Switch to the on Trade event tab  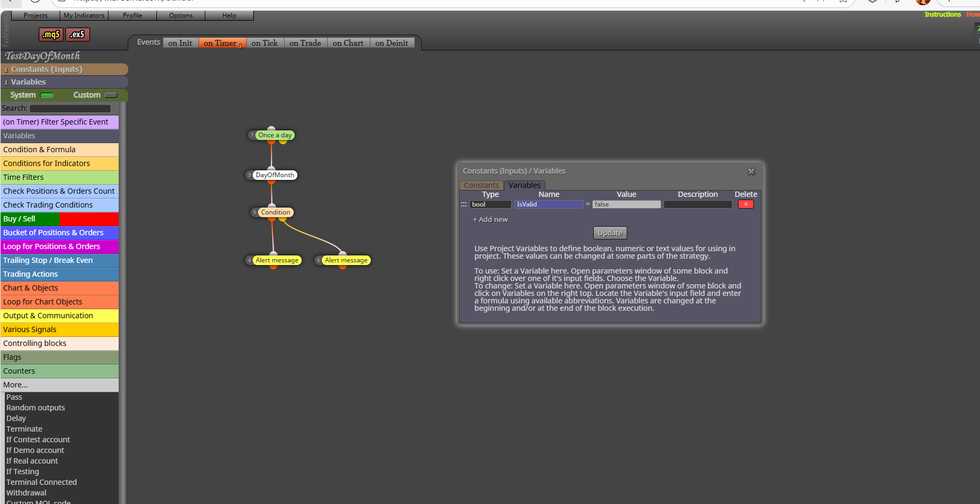coord(305,43)
